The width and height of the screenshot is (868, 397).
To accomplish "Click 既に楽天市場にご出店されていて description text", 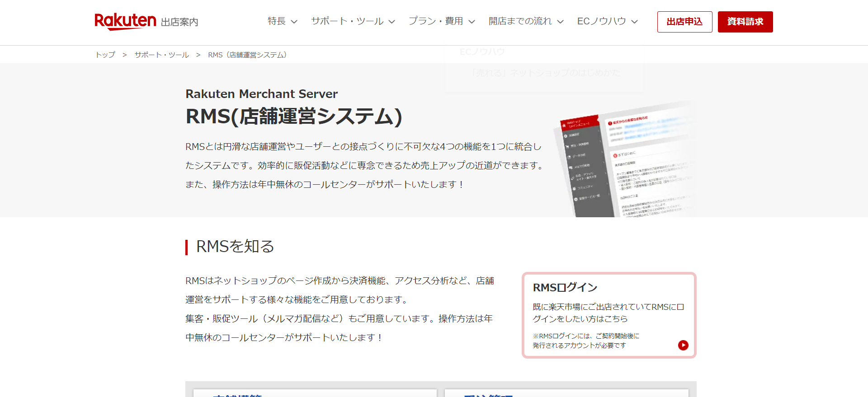I will click(608, 313).
